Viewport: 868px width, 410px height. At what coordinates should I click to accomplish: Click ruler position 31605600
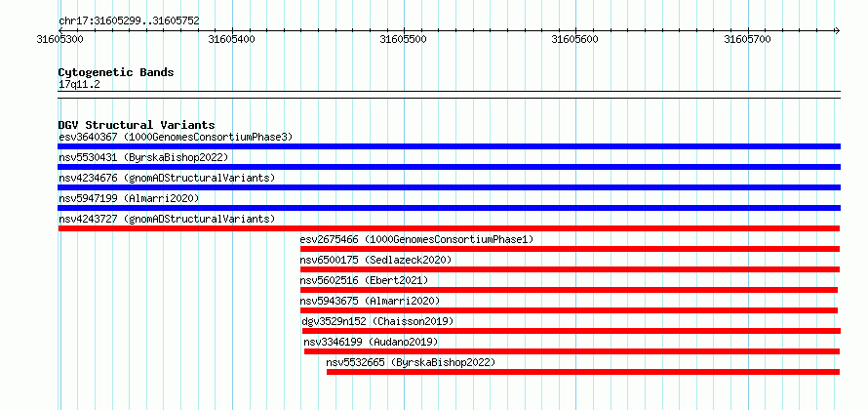point(575,39)
